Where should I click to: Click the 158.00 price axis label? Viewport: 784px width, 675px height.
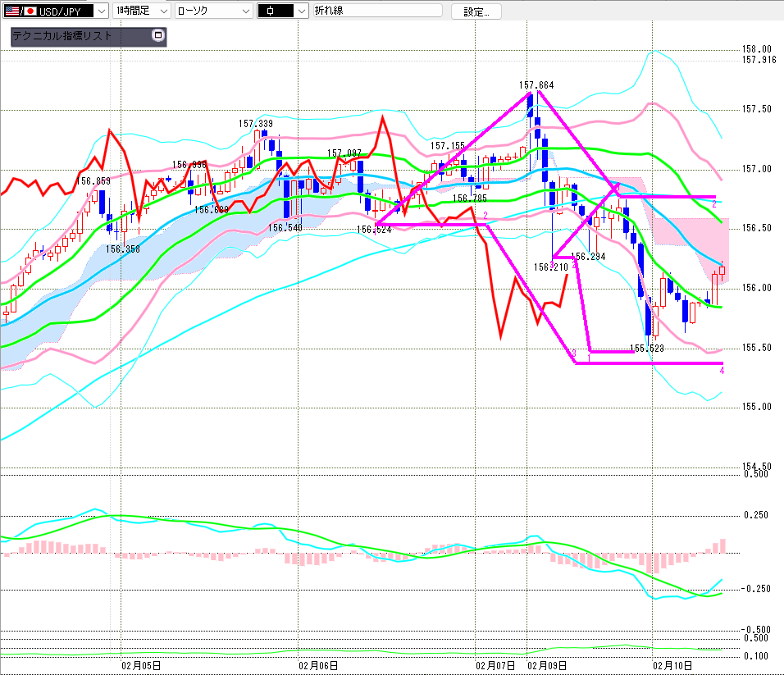coord(756,49)
